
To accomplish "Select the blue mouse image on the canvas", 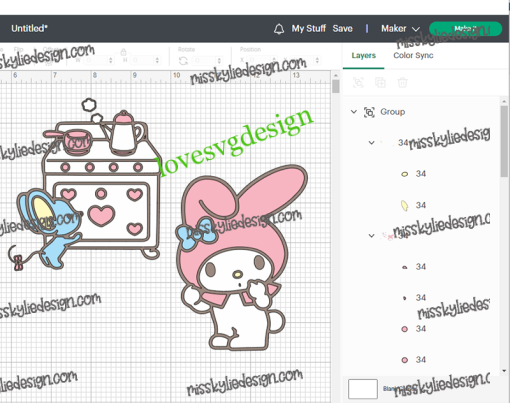I will pos(50,228).
